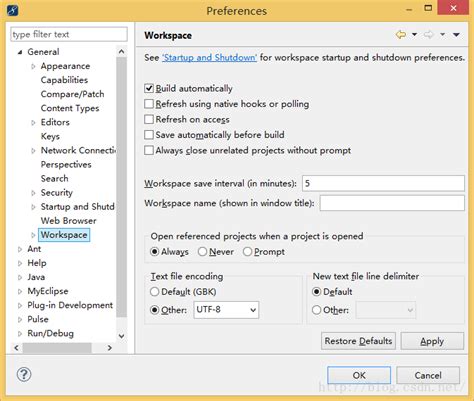Enable Refresh on access checkbox

point(149,119)
